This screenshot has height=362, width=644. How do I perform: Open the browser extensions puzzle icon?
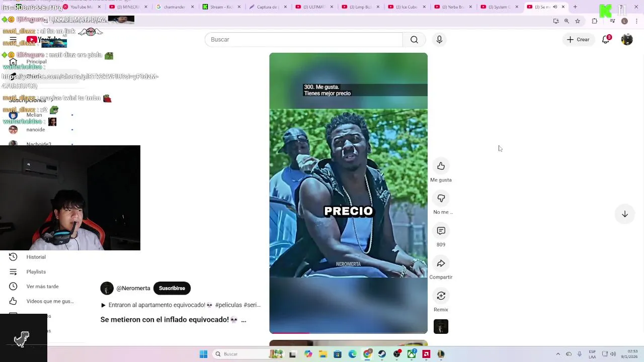(x=595, y=21)
